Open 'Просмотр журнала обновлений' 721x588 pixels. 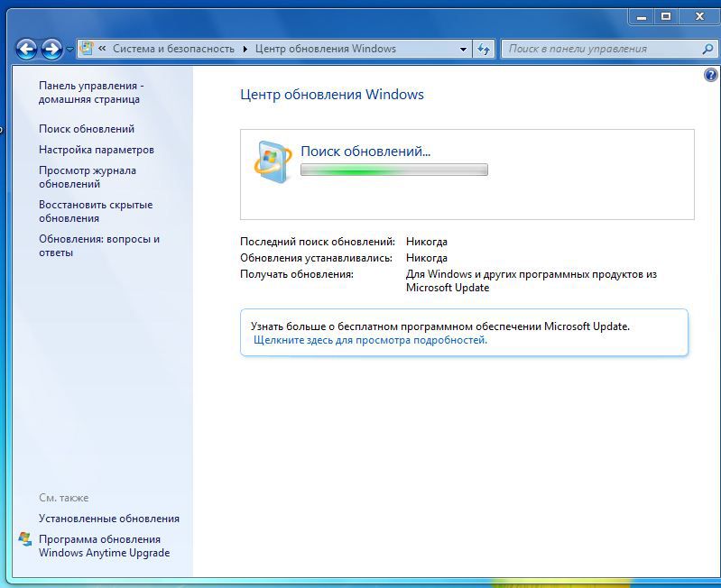pyautogui.click(x=88, y=177)
